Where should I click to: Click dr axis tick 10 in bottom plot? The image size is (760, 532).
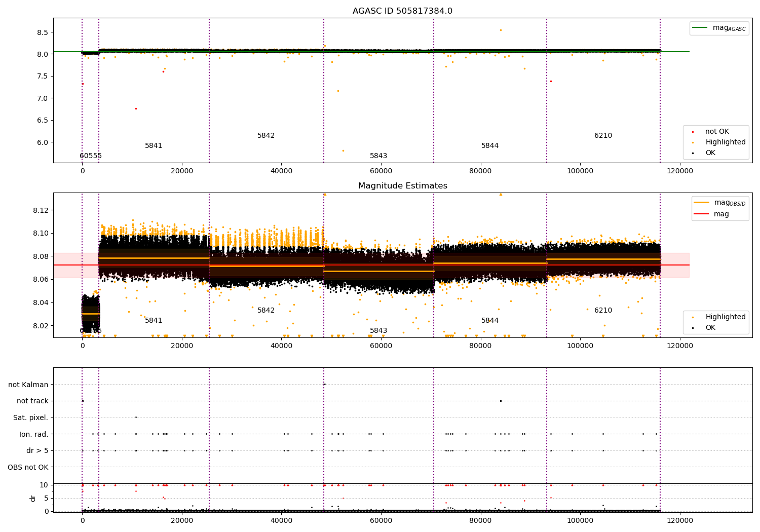point(44,485)
